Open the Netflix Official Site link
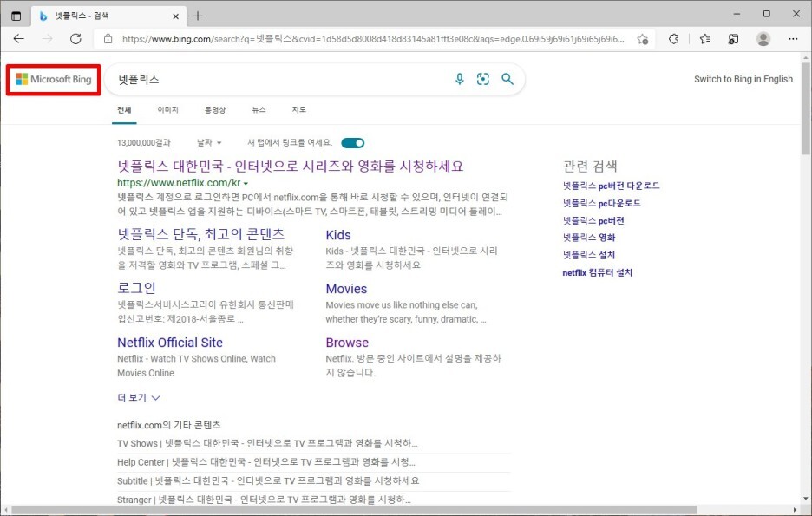The width and height of the screenshot is (812, 516). coord(170,342)
